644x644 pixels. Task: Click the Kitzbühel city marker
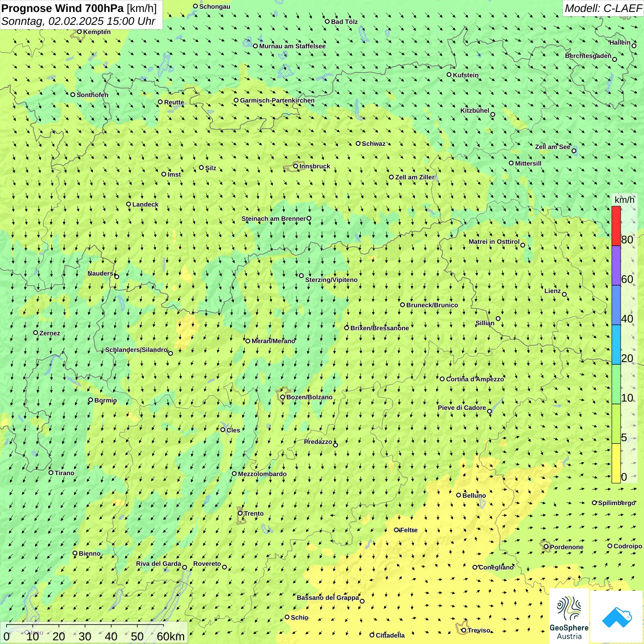(493, 115)
